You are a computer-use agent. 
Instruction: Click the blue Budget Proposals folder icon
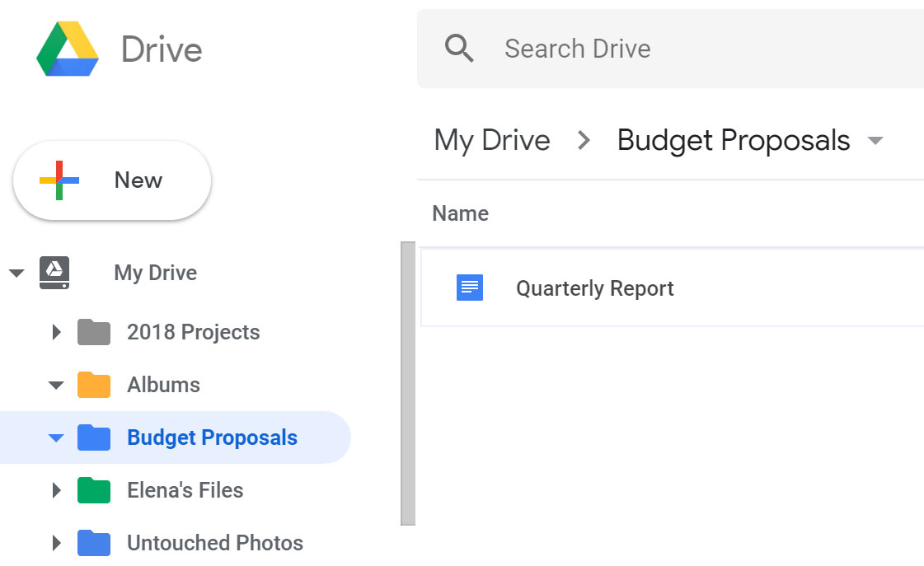coord(94,437)
